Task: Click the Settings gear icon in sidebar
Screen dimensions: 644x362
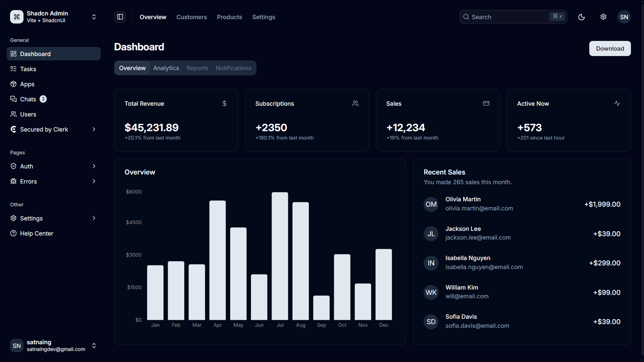Action: [x=13, y=218]
